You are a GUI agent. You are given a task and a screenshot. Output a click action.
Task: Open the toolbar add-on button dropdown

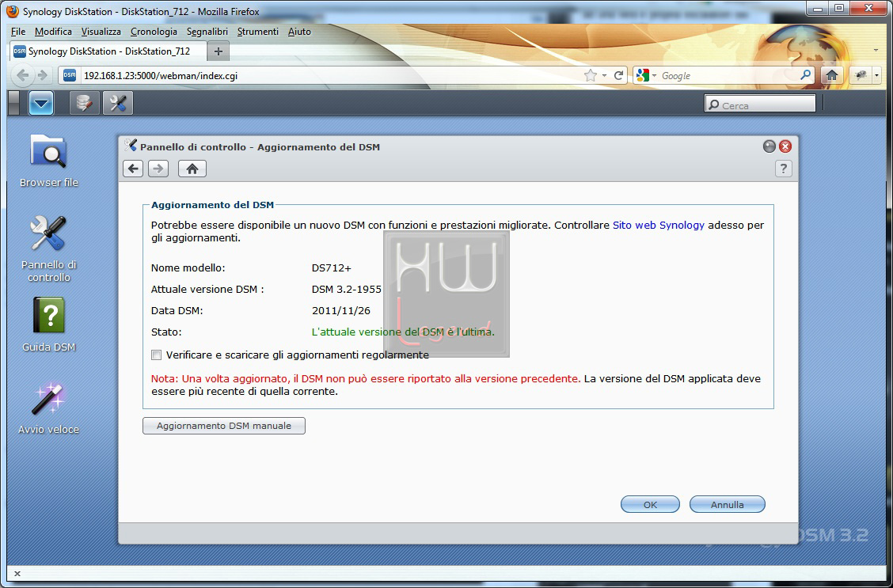point(877,75)
